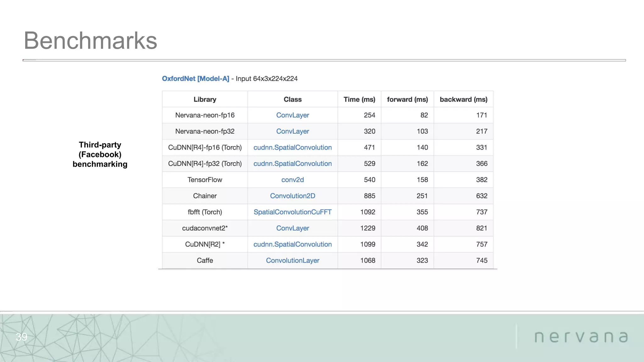Select time value 1068 for Caffe
This screenshot has height=362, width=644.
click(x=368, y=261)
